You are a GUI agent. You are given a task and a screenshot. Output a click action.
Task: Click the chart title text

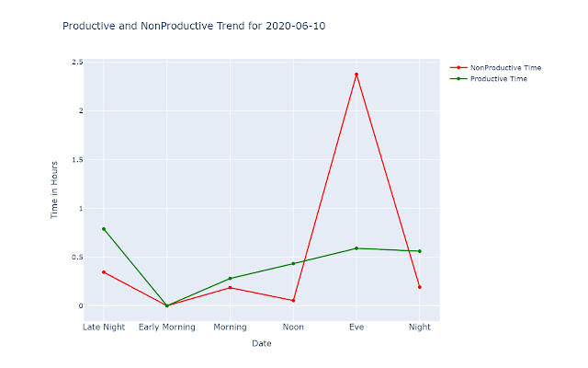(x=194, y=26)
